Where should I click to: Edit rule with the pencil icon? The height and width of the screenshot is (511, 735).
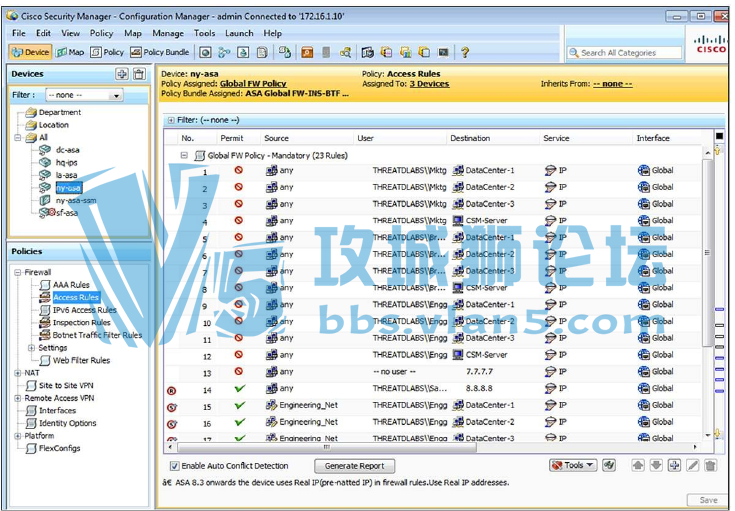tap(692, 465)
